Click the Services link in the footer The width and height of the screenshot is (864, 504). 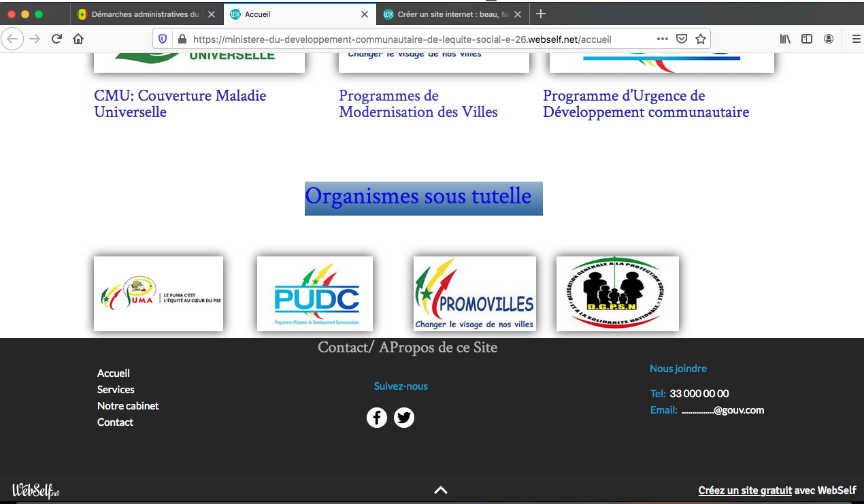point(116,389)
